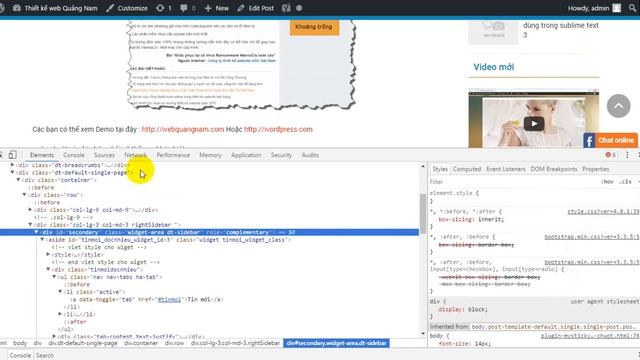640x360 pixels.
Task: Click the NO IMAGE post thumbnail
Action: coord(493,31)
